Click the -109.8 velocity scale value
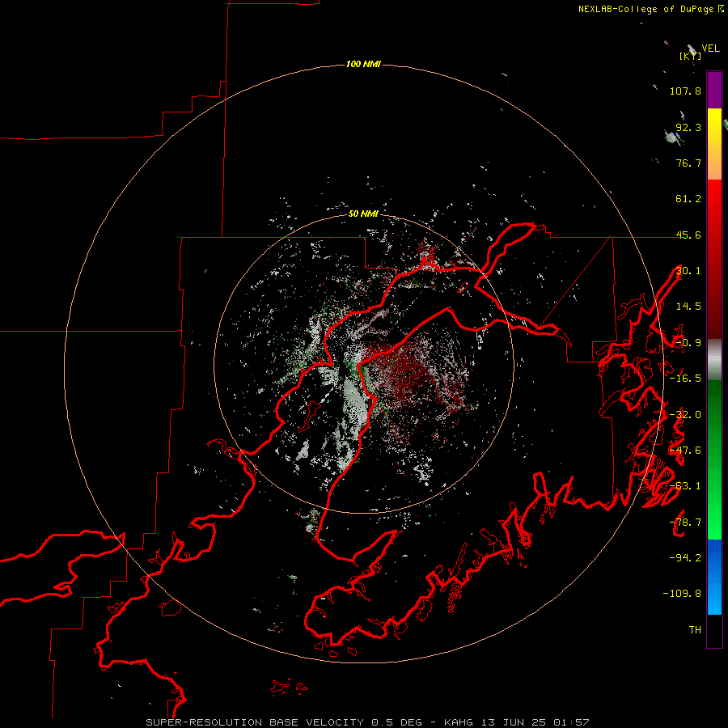 (x=682, y=594)
